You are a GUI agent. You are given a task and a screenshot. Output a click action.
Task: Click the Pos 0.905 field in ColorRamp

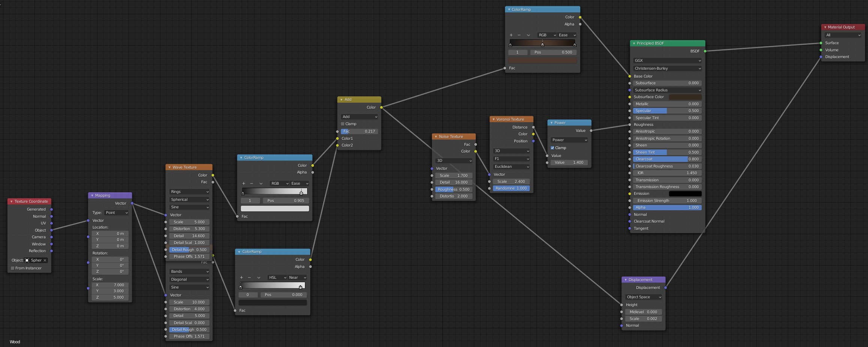[x=285, y=200]
